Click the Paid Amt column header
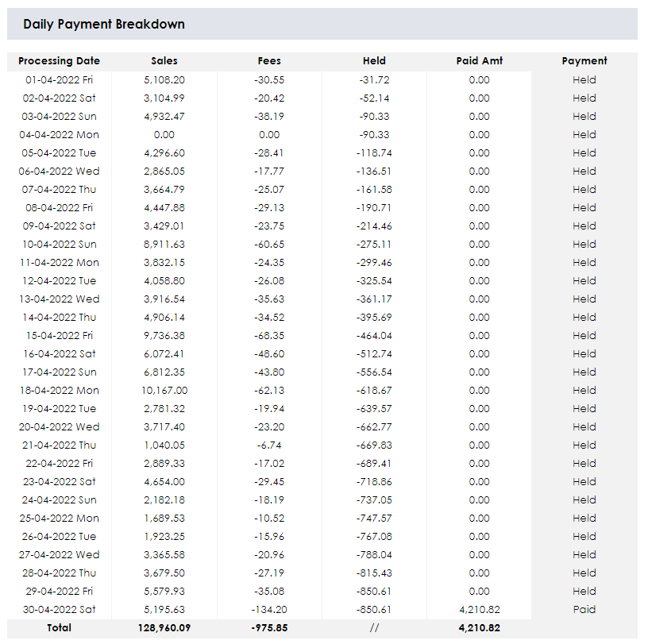The image size is (648, 644). pyautogui.click(x=479, y=61)
